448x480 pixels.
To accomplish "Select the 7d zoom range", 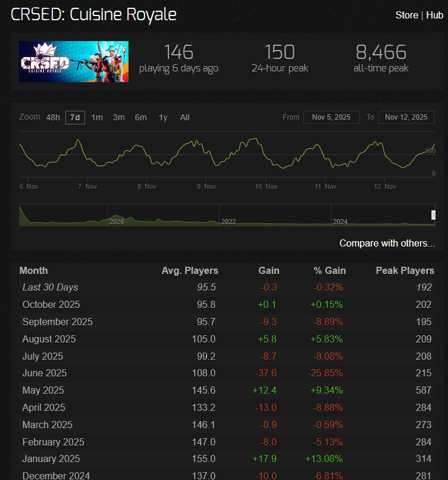I will coord(75,117).
